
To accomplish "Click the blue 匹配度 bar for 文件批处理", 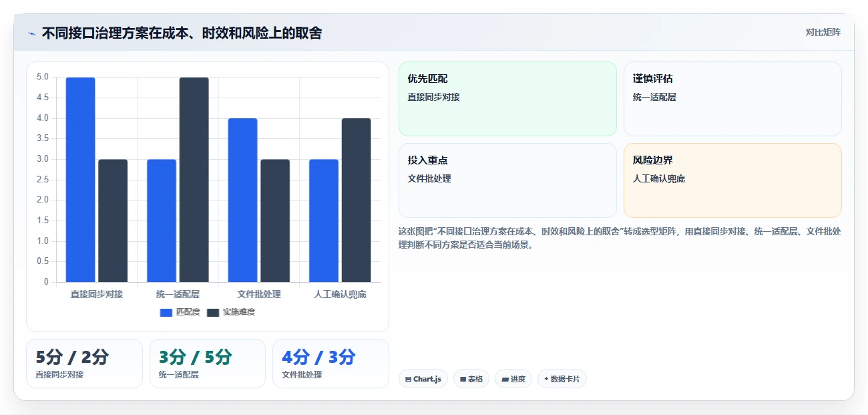I will click(242, 200).
